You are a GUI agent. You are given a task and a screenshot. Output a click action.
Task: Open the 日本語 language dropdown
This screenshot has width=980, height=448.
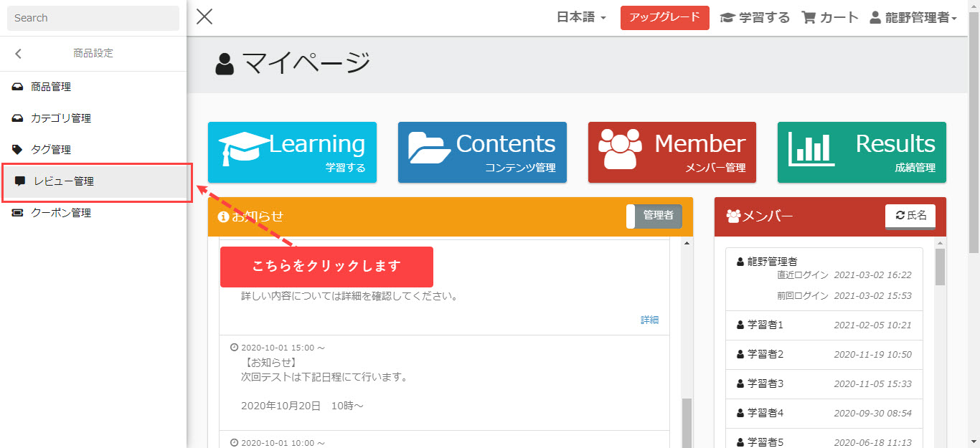tap(581, 18)
